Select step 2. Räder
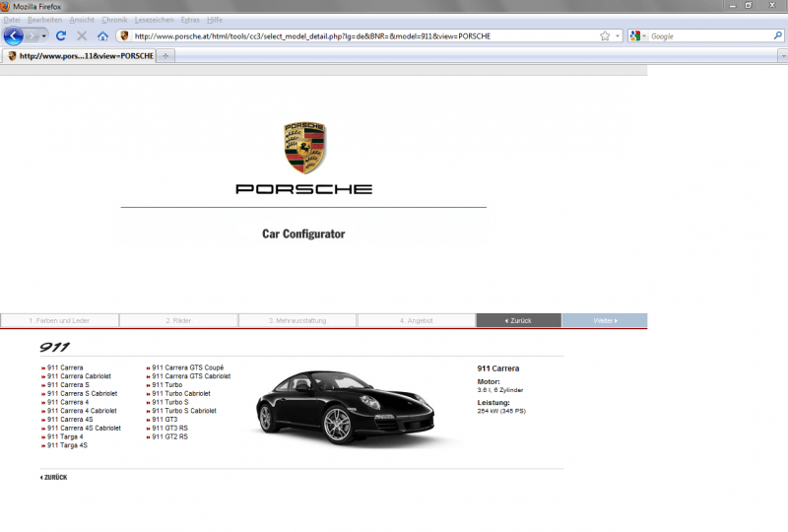Screen dimensions: 788x532 178,320
